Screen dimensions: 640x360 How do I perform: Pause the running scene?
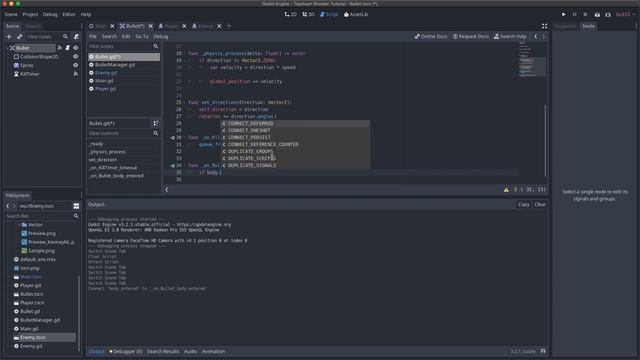tap(574, 14)
